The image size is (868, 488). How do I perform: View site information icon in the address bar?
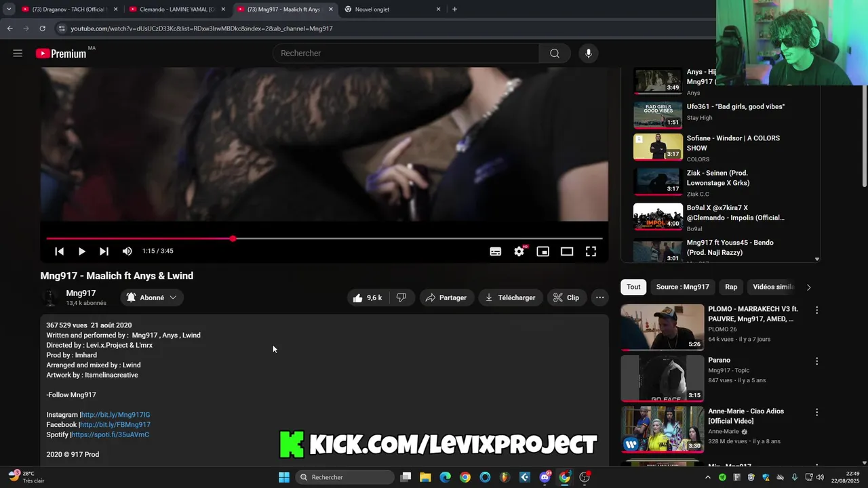[x=62, y=28]
